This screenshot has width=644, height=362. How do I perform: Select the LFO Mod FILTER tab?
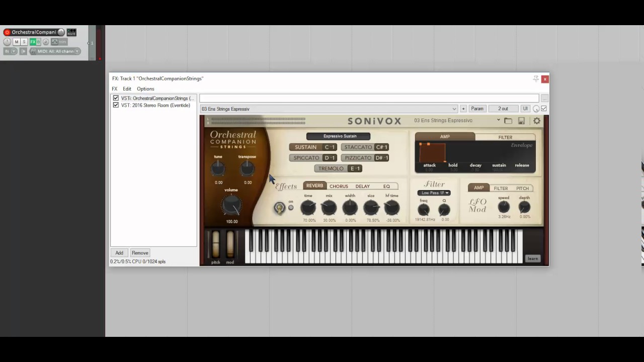point(501,188)
